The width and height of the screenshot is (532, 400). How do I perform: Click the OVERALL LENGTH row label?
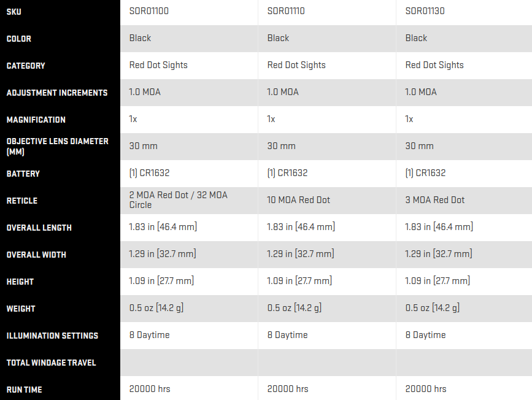click(x=39, y=228)
